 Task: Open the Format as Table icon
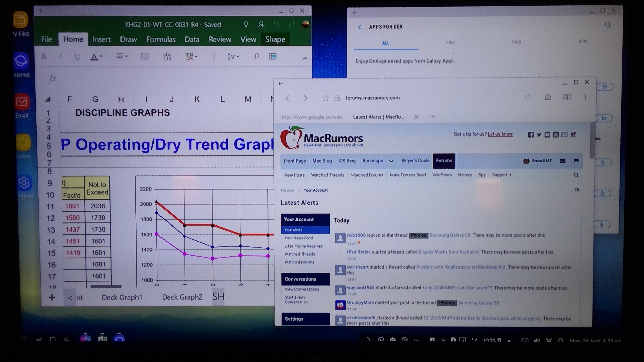(273, 56)
